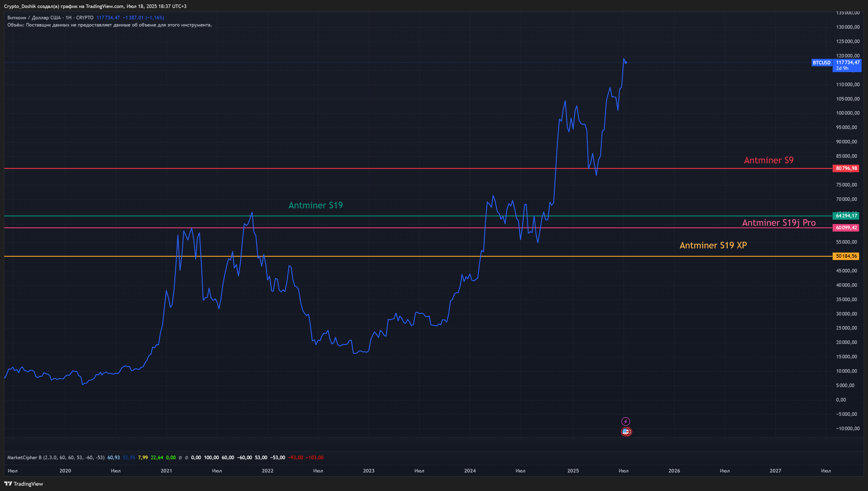Click the 2d 9h countdown under price
Viewport: 868px width, 491px height.
pos(842,69)
